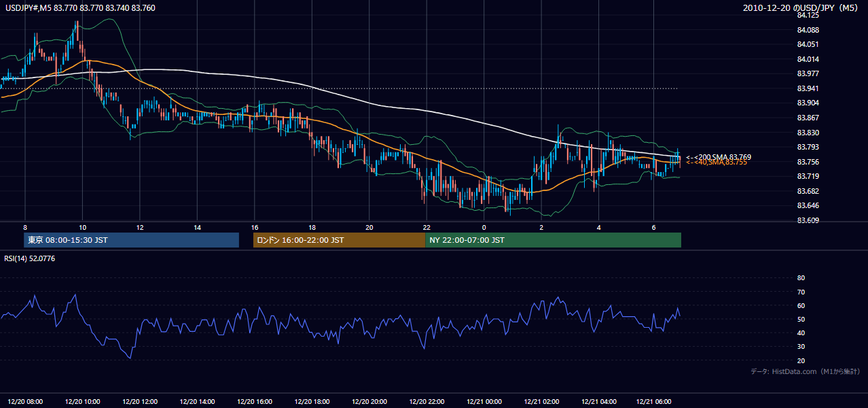Click price axis value 83.977
The image size is (868, 408).
tap(807, 73)
